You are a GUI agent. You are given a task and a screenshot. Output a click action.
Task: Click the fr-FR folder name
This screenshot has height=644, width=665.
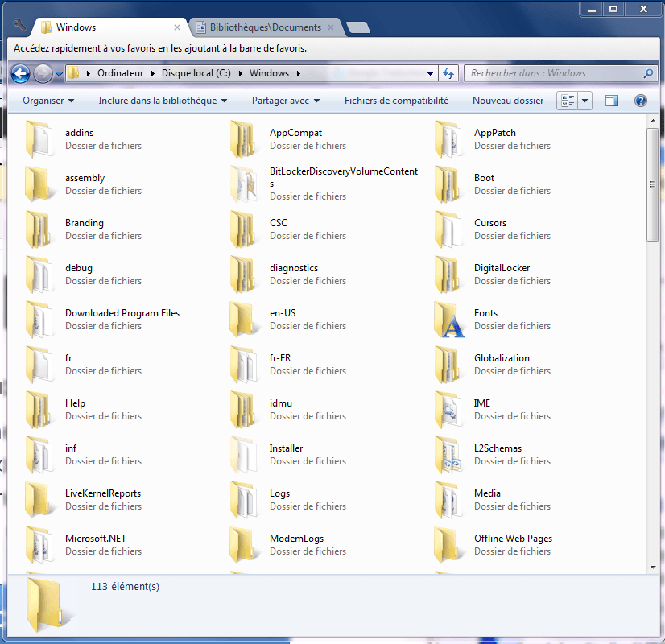(280, 358)
